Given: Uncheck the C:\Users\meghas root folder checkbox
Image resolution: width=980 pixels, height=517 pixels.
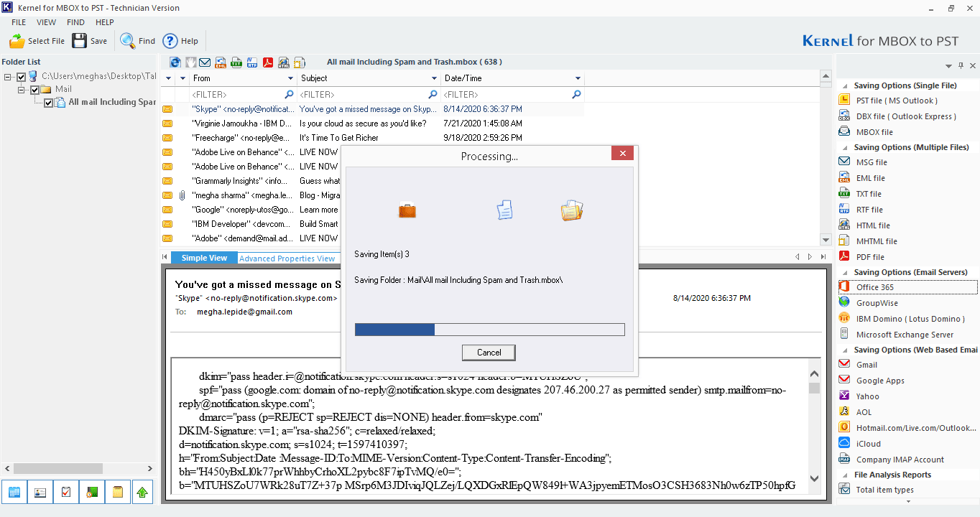Looking at the screenshot, I should 22,76.
